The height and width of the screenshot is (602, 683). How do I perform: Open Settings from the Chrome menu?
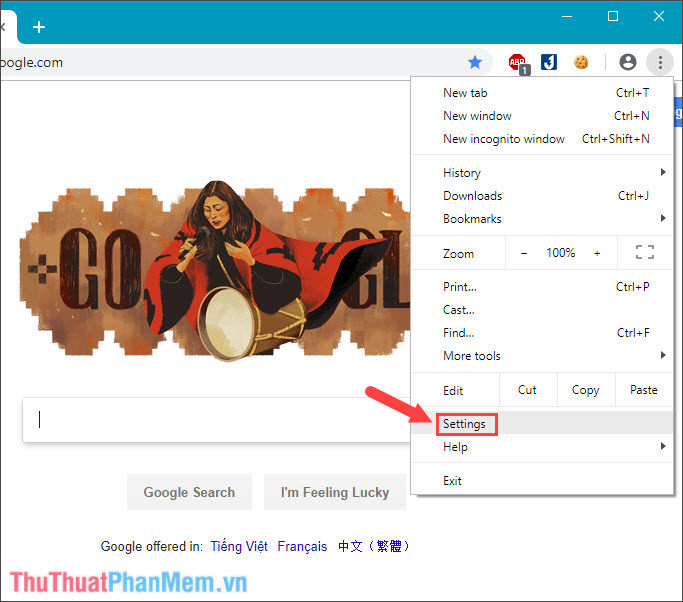coord(542,424)
